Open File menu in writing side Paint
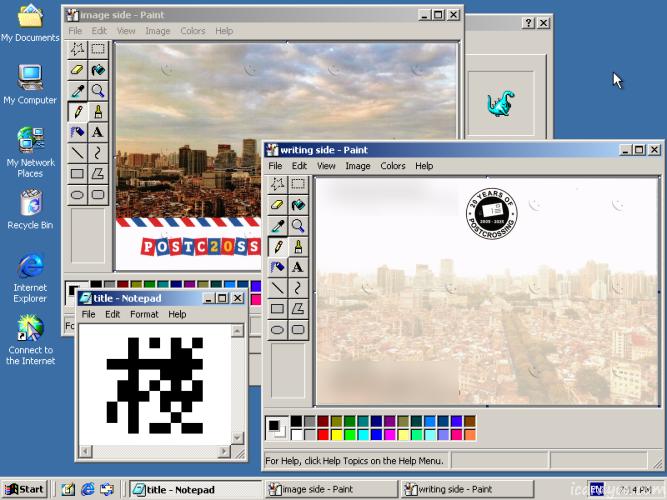This screenshot has width=667, height=500. click(x=275, y=166)
